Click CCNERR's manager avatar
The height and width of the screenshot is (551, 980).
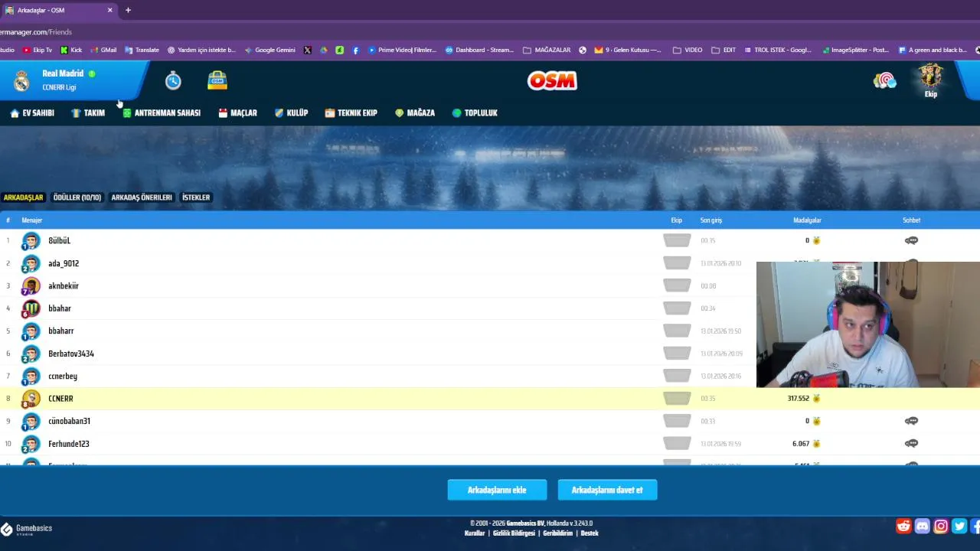[x=31, y=399]
